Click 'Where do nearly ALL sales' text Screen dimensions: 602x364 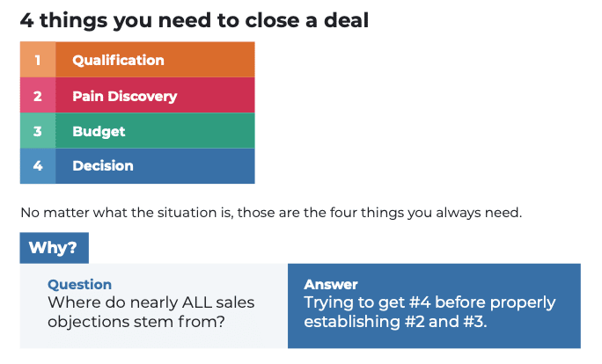(150, 302)
